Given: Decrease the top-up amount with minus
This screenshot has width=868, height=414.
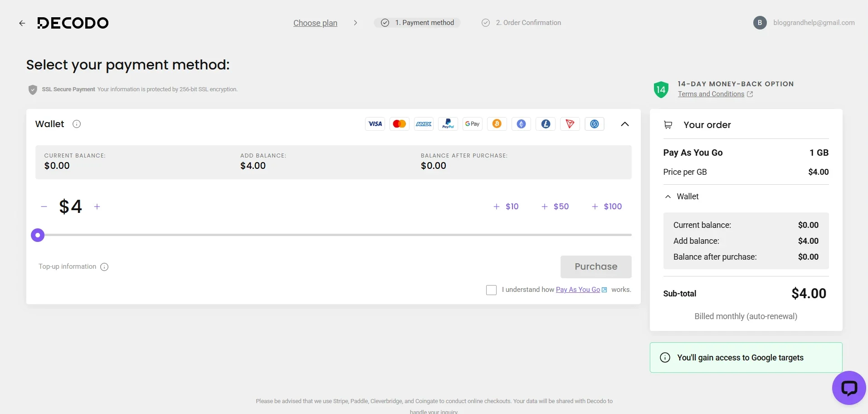Looking at the screenshot, I should point(44,207).
